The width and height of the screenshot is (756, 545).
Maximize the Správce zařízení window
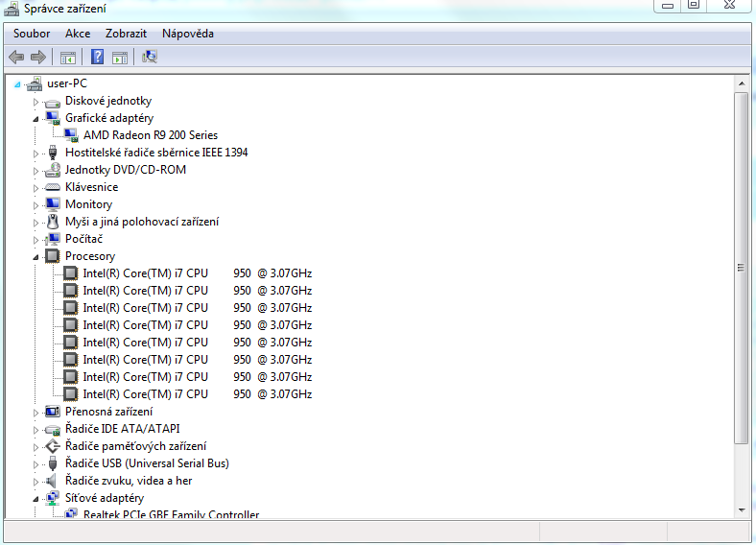click(x=694, y=6)
